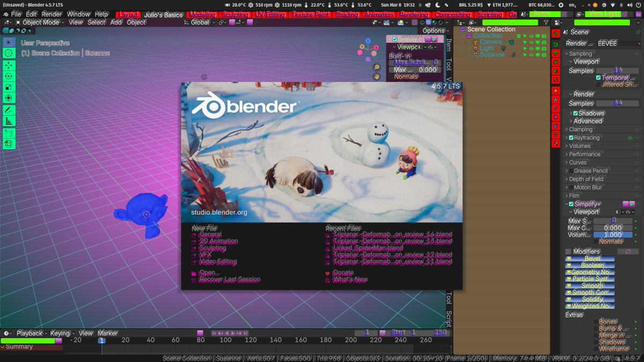Select the 3D Cursor tool

(9, 53)
